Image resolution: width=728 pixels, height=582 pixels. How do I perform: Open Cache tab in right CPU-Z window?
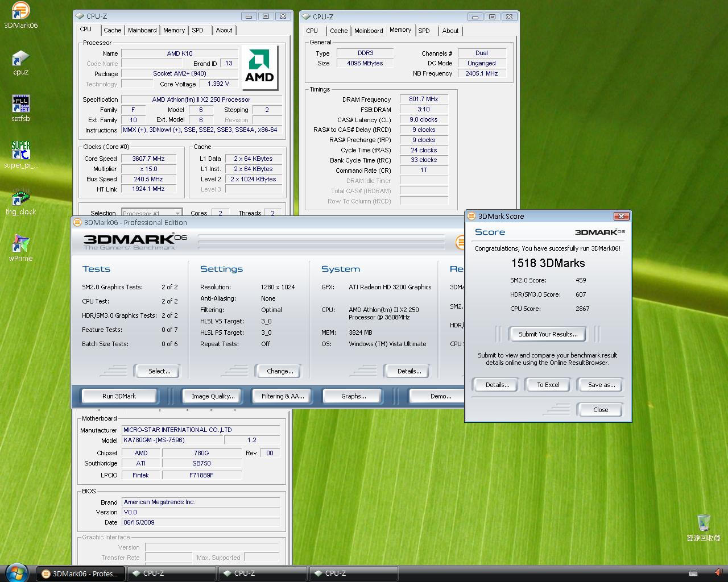(338, 31)
